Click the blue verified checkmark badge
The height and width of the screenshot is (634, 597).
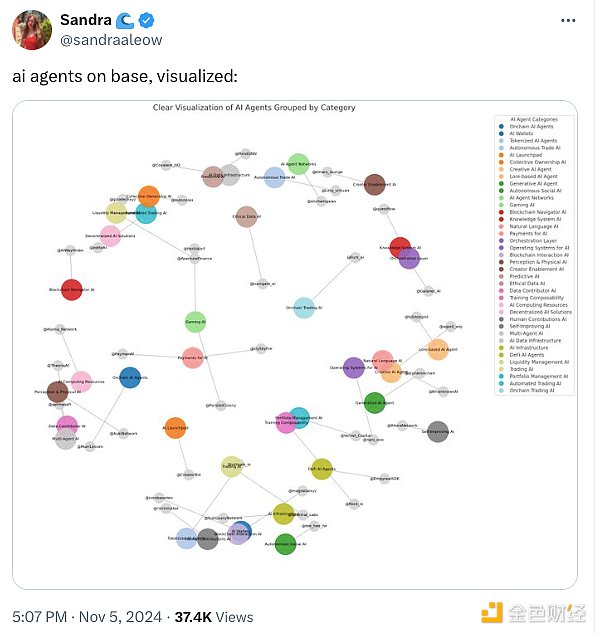pos(146,20)
